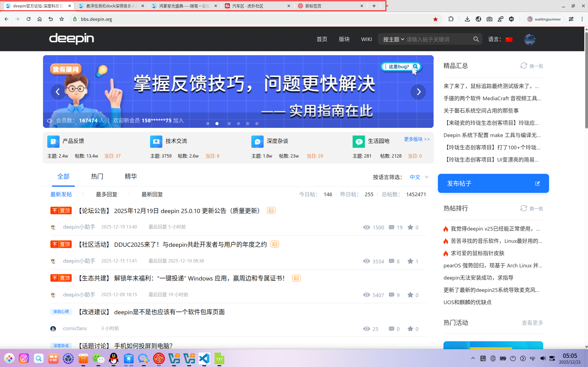Switch to the 精华 tab
This screenshot has height=367, width=588.
coord(131,177)
